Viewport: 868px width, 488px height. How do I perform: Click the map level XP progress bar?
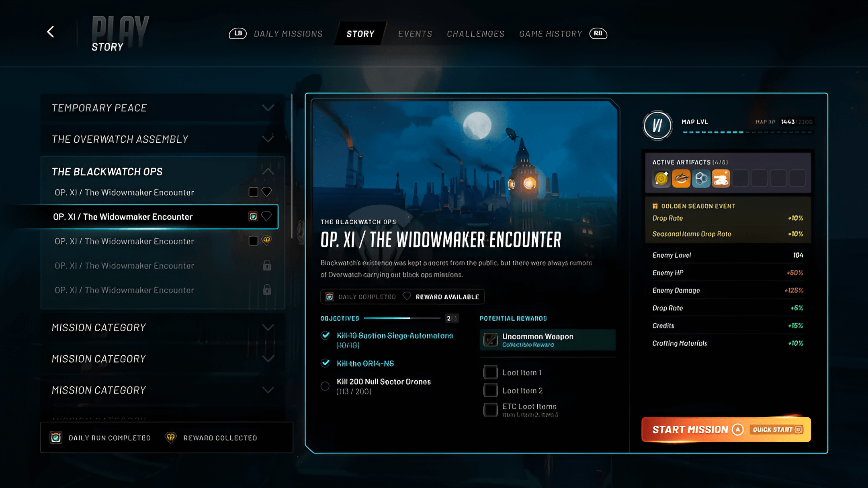747,132
